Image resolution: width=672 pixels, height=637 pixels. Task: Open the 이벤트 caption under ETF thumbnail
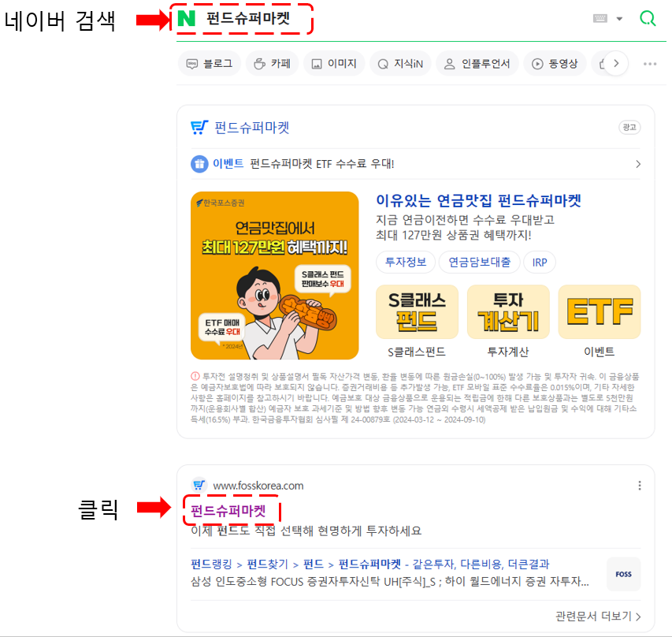(x=600, y=352)
